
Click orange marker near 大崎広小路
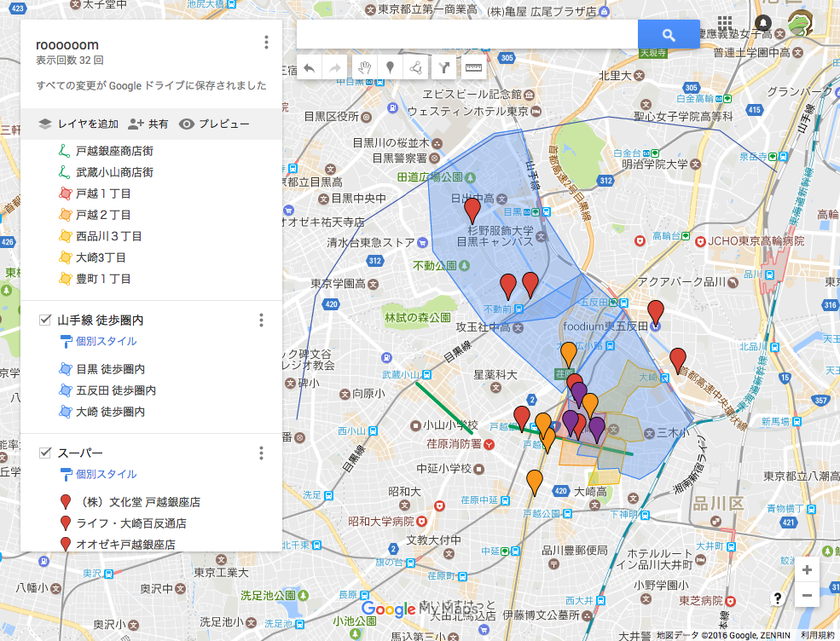[569, 355]
